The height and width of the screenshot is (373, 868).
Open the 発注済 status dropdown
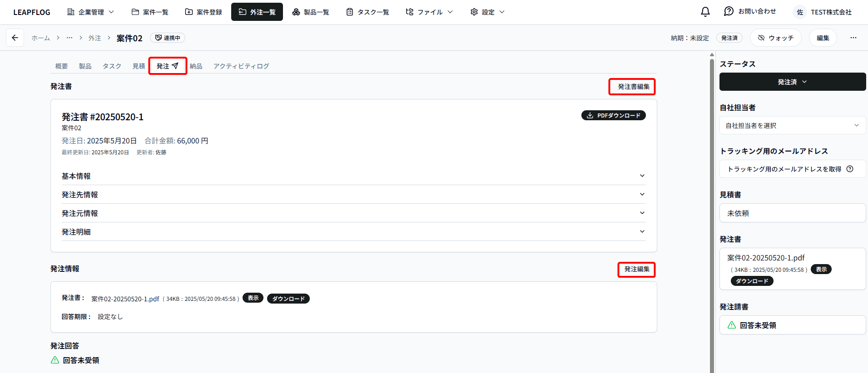point(792,82)
